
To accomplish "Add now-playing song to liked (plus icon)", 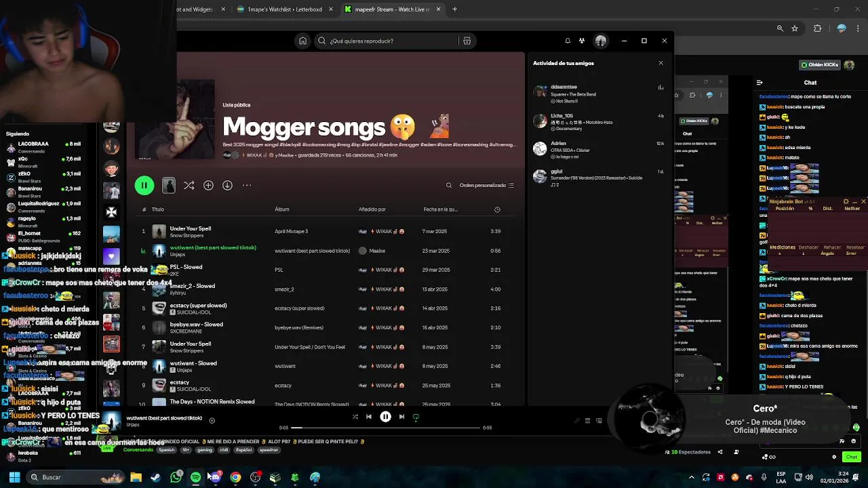I will (212, 421).
